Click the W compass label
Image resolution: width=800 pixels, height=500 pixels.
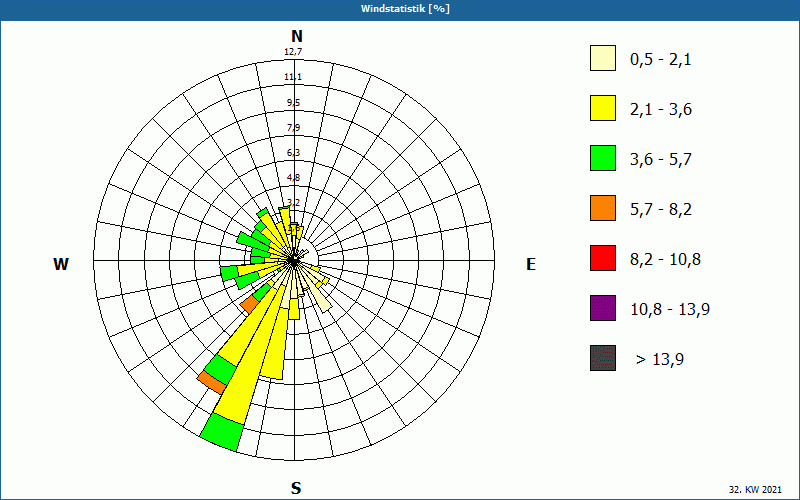[x=61, y=264]
